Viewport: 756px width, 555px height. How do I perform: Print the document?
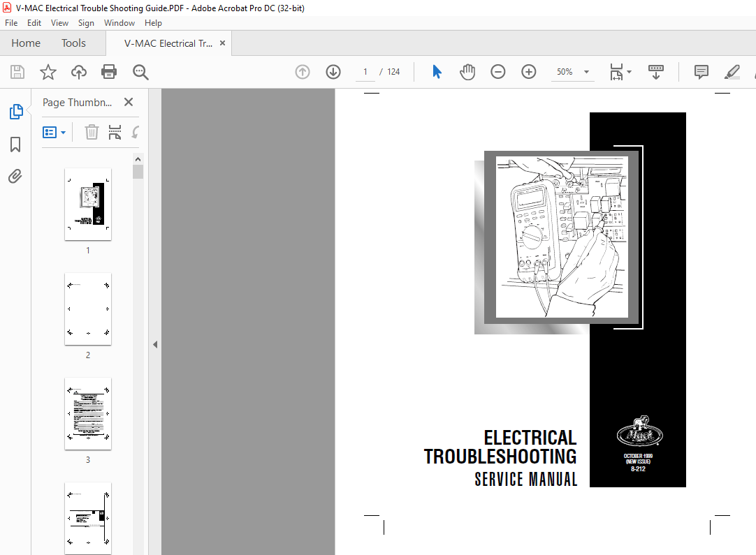(109, 72)
